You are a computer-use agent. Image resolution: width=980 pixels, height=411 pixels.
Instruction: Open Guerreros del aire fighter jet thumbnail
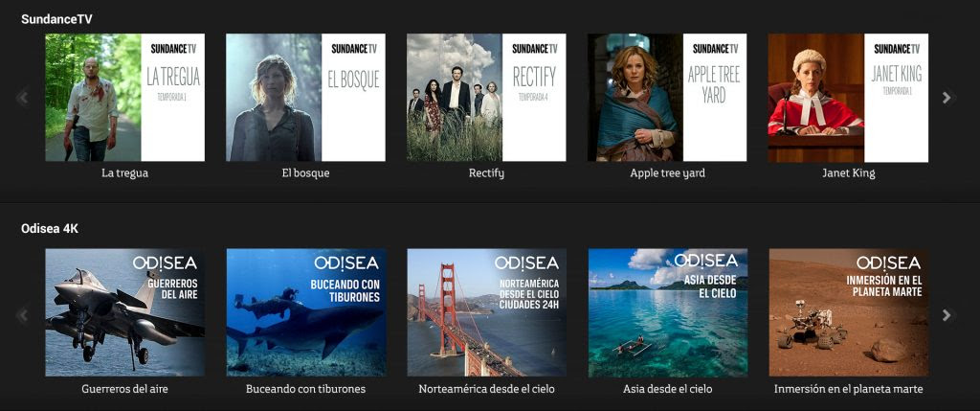point(125,312)
